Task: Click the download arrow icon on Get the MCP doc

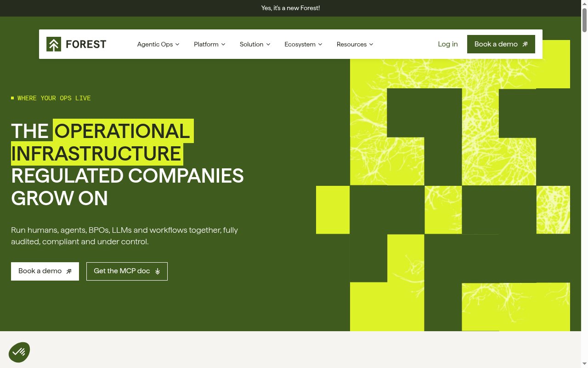Action: tap(158, 271)
